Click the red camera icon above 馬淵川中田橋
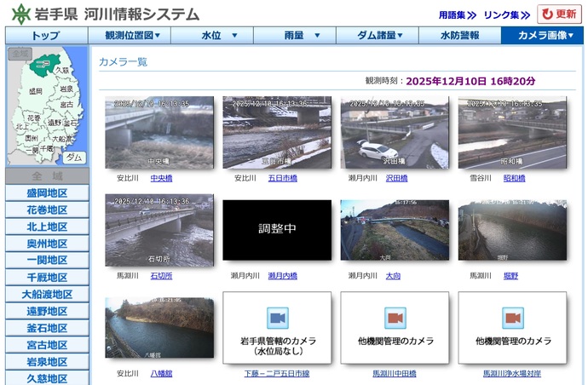The height and width of the screenshot is (385, 588). click(395, 319)
